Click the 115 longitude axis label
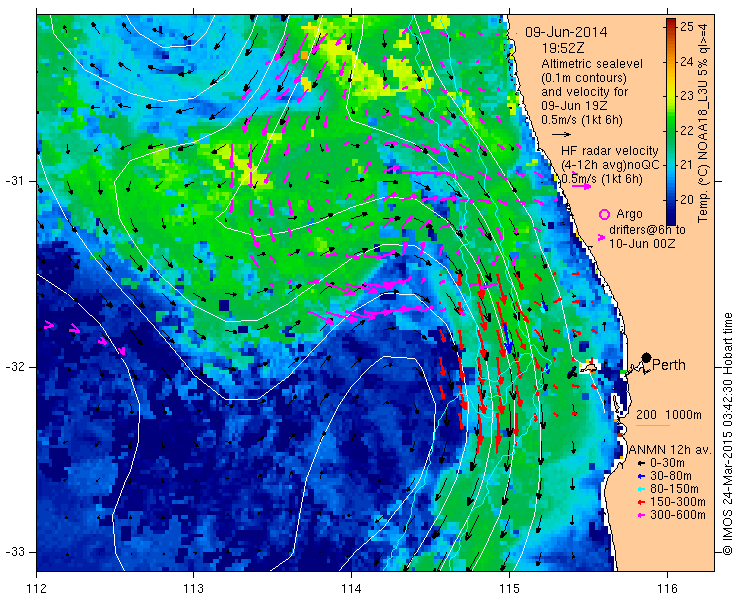The image size is (740, 600). point(509,589)
